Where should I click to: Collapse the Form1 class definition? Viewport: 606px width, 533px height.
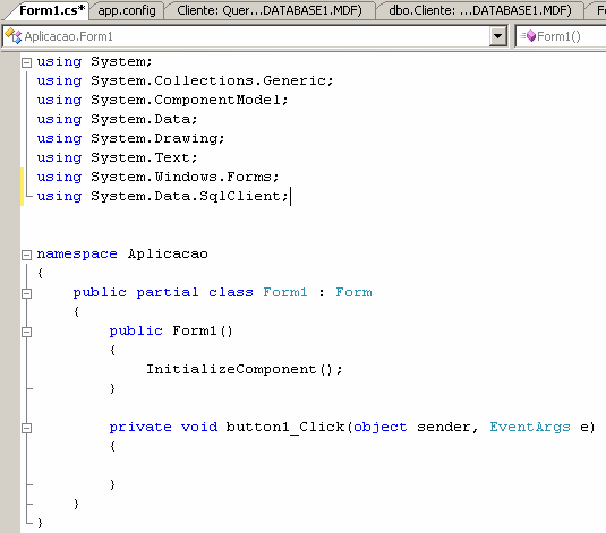click(x=26, y=293)
